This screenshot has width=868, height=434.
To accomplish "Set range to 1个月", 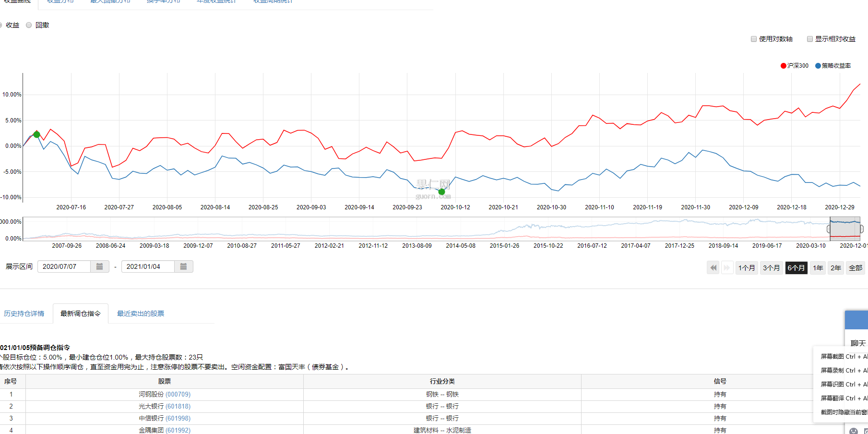I will [747, 268].
